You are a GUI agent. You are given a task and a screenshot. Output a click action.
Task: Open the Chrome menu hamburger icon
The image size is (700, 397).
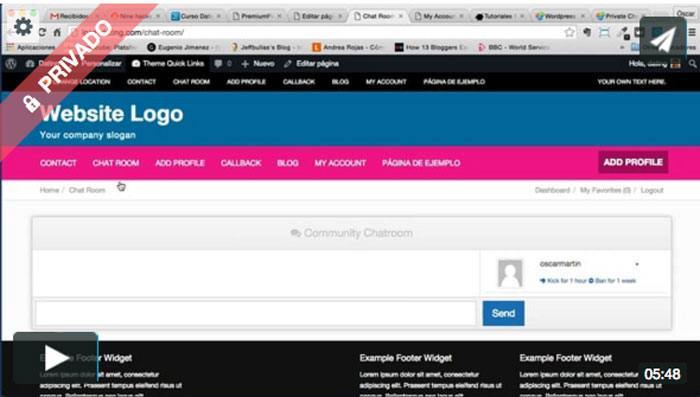(692, 32)
